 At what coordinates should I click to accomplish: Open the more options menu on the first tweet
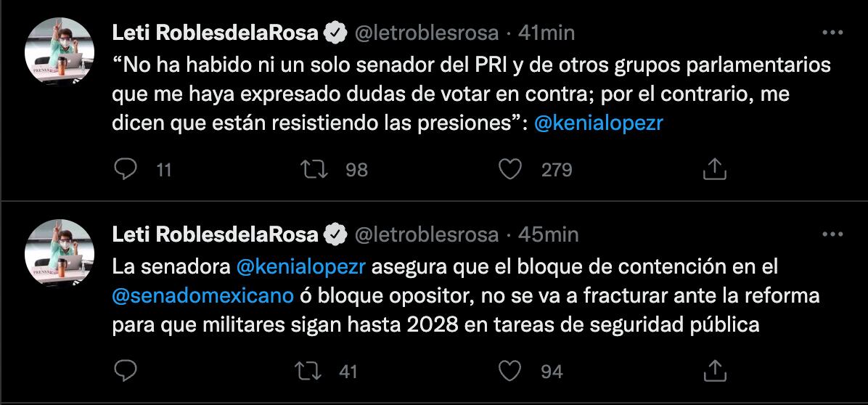pos(831,33)
